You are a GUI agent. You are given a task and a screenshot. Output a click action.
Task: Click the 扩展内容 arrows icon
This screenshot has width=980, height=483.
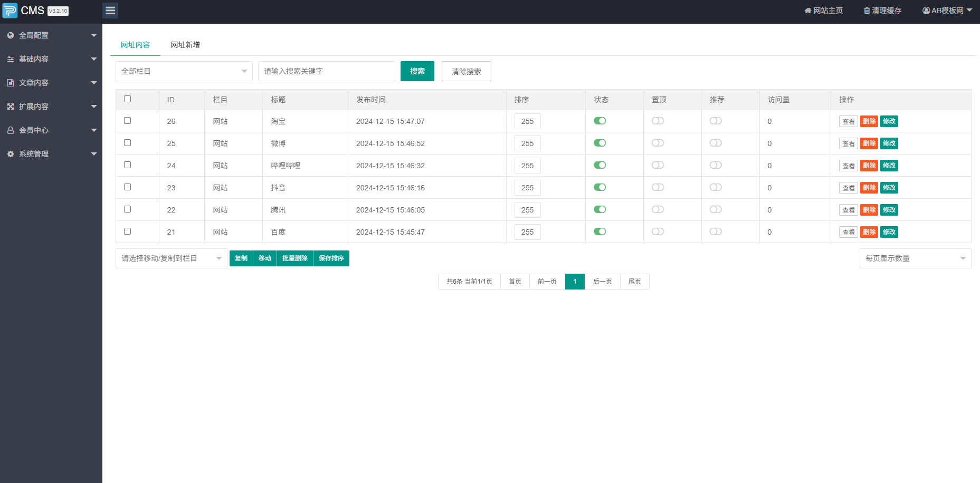pyautogui.click(x=11, y=107)
